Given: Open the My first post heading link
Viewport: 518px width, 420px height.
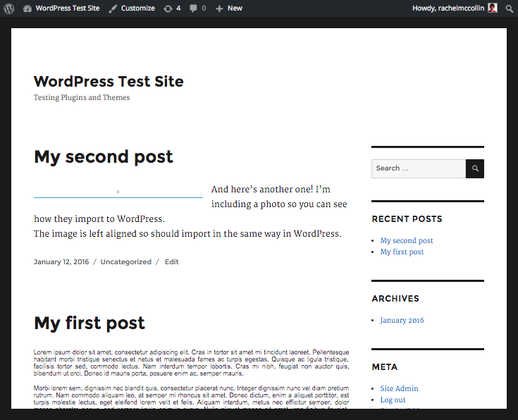Looking at the screenshot, I should point(90,323).
